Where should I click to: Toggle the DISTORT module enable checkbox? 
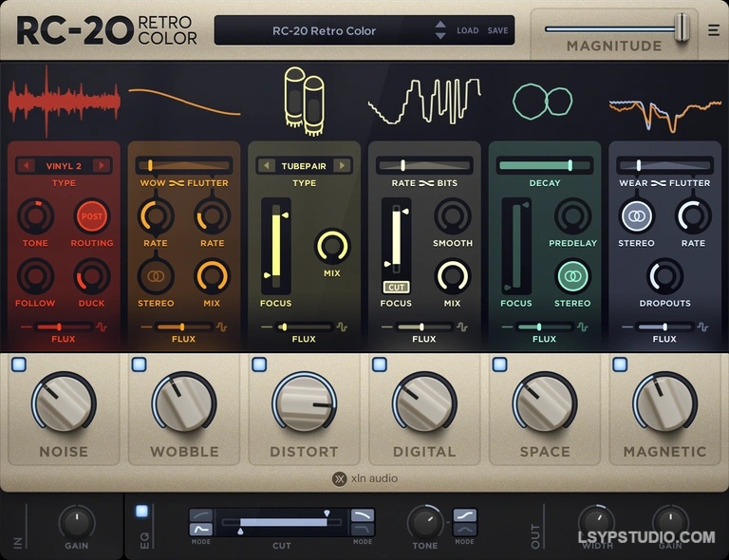tap(259, 364)
